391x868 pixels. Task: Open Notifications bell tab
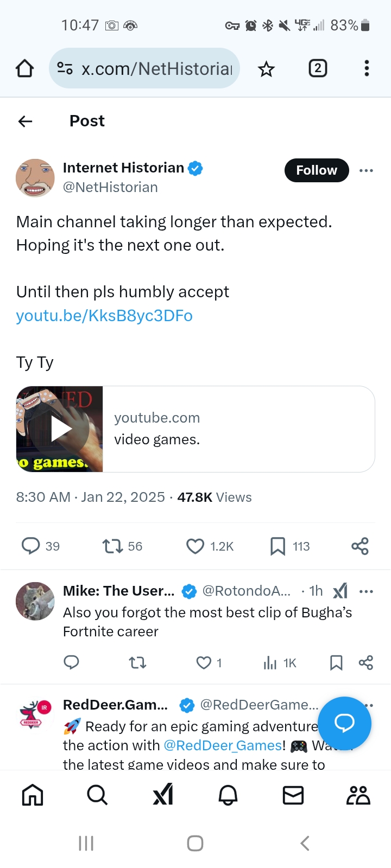tap(228, 795)
